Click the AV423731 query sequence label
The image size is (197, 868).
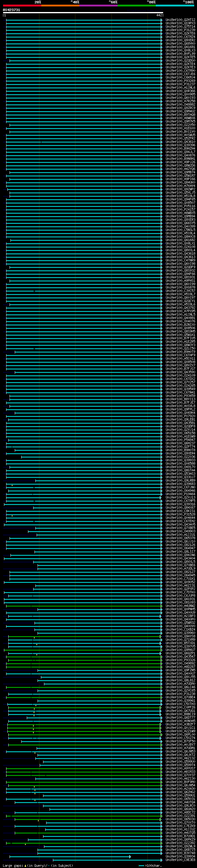coord(11,10)
